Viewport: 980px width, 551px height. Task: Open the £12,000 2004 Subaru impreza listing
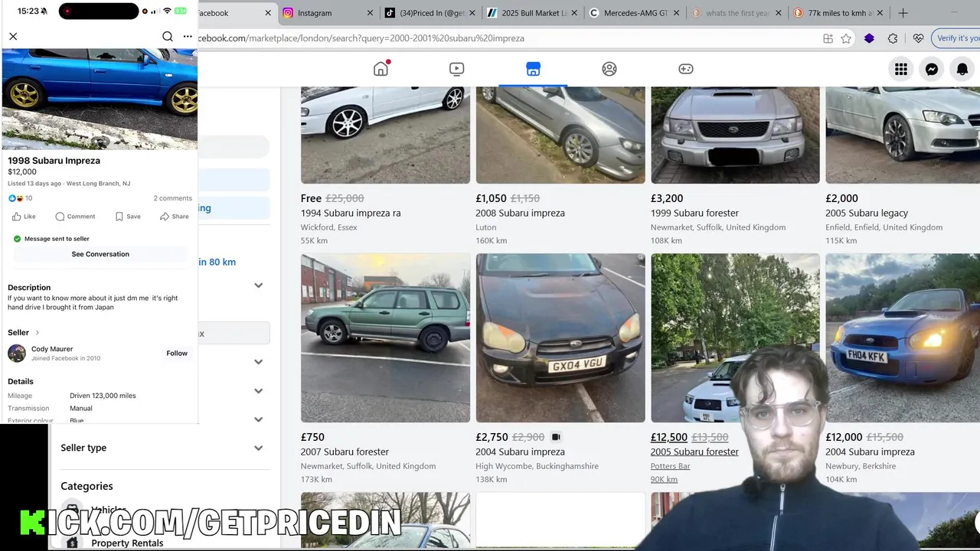870,452
